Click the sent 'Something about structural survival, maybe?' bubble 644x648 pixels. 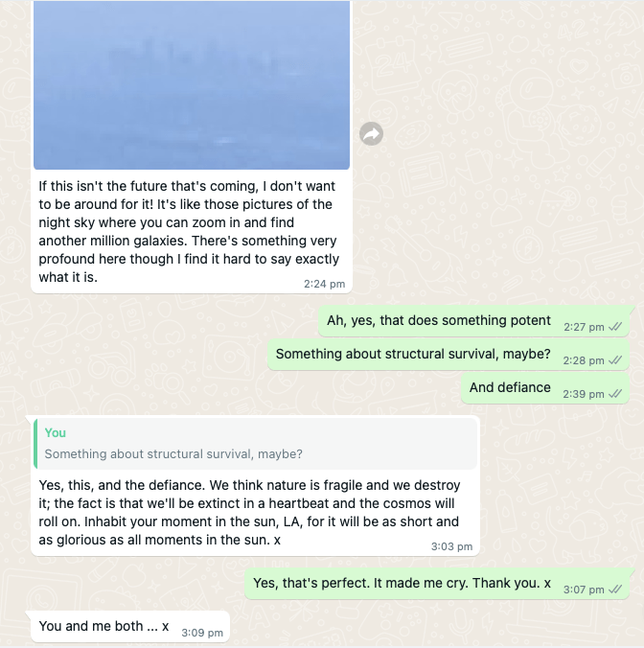413,355
